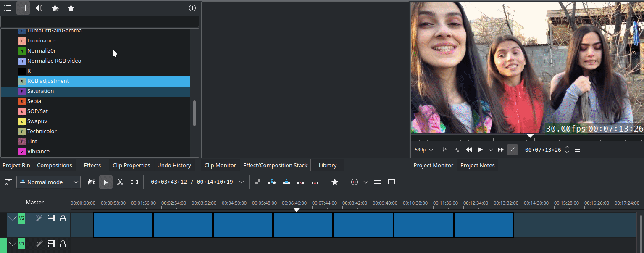Open preview render options dropdown
The height and width of the screenshot is (253, 644).
[366, 182]
